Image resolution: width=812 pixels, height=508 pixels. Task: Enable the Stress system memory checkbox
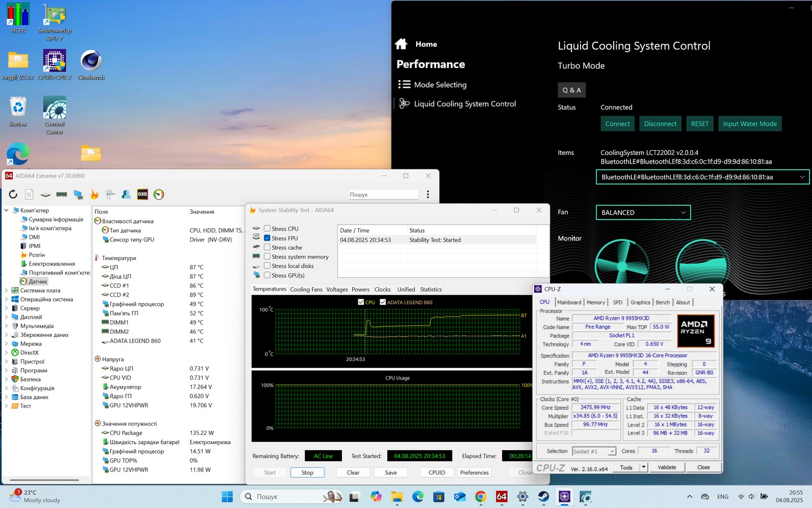tap(267, 257)
